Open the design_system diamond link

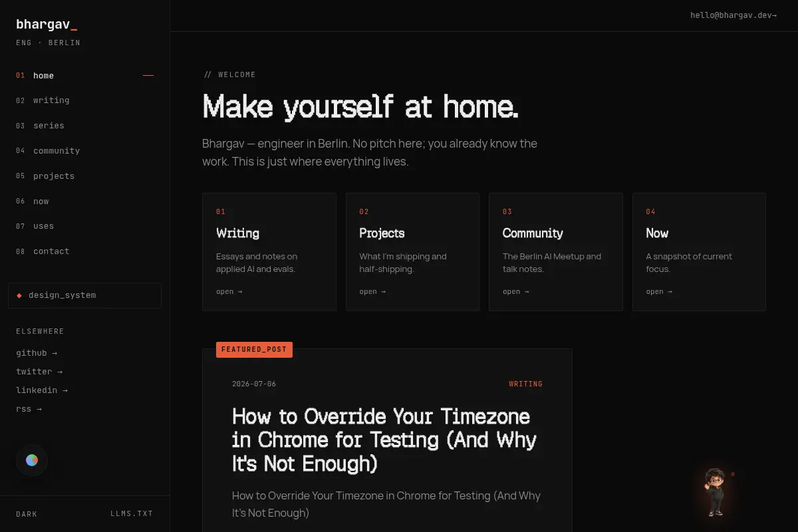(x=84, y=295)
